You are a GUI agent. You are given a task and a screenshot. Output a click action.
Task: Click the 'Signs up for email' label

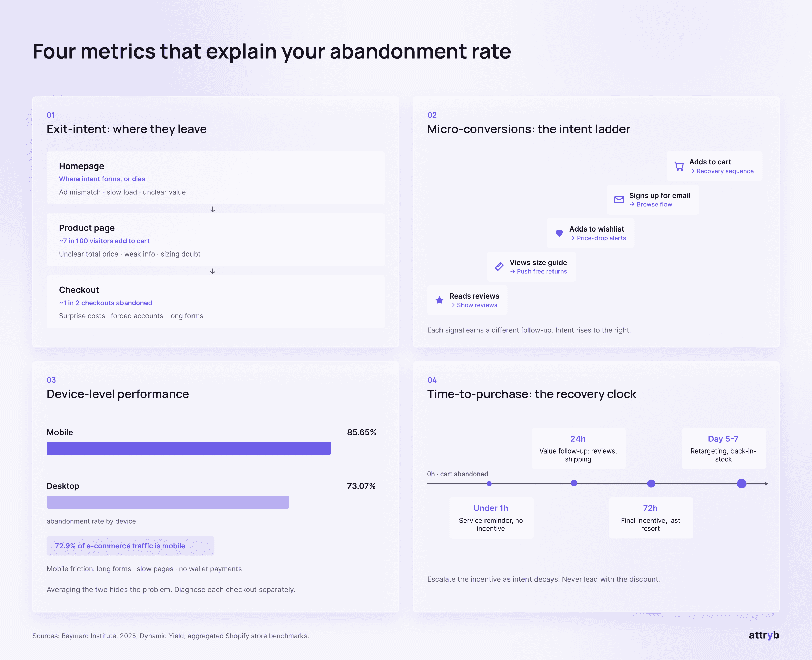click(x=660, y=196)
